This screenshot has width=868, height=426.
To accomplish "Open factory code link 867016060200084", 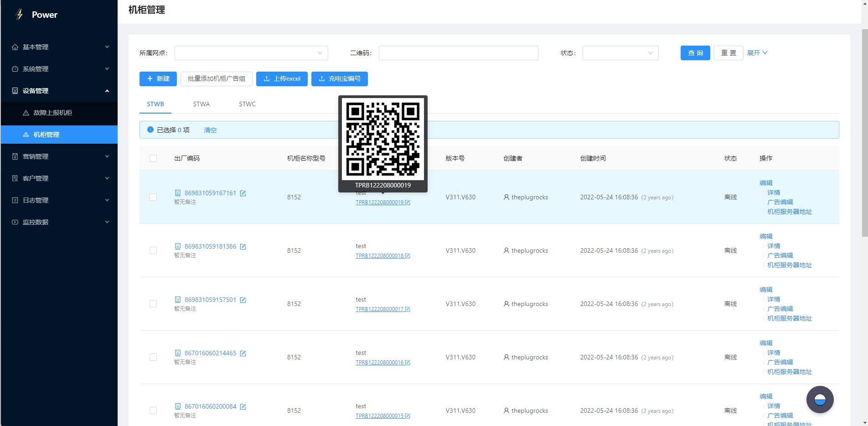I will click(210, 406).
